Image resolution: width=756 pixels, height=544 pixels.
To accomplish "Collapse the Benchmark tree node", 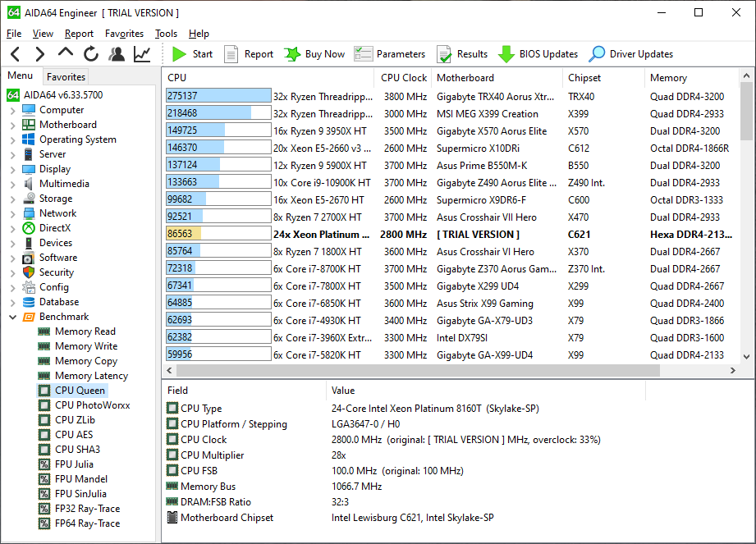I will pos(13,317).
